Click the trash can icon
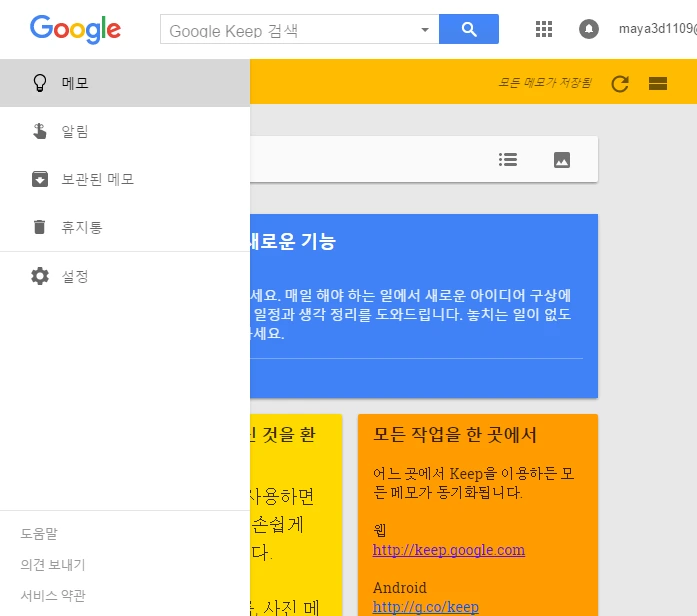697x616 pixels. point(40,227)
